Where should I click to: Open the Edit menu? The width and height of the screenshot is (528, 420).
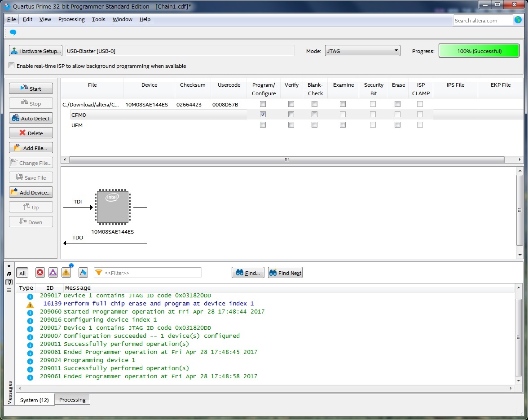[28, 19]
